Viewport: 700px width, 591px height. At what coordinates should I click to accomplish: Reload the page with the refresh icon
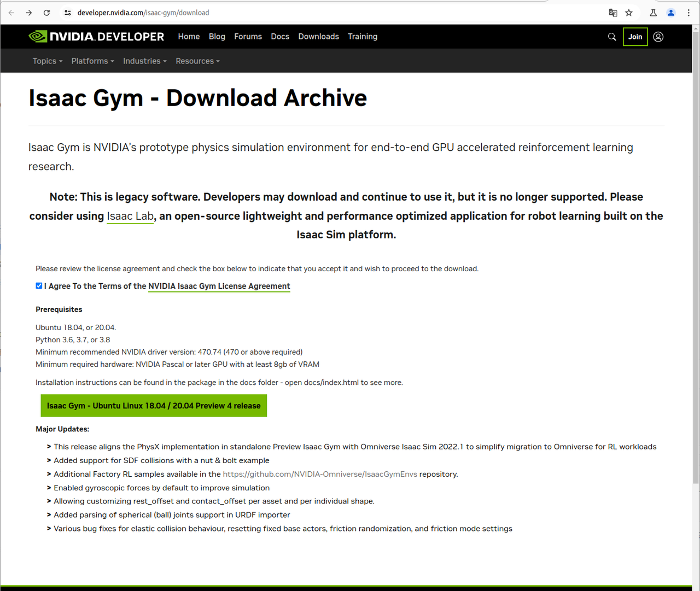[x=46, y=13]
